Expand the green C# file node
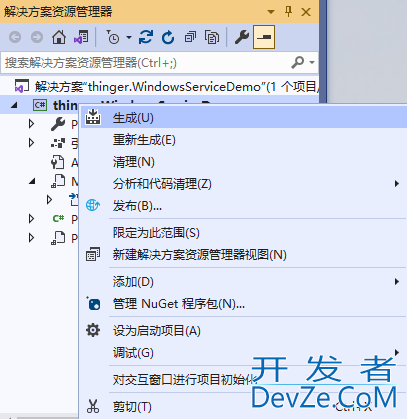This screenshot has height=419, width=407. tap(31, 219)
